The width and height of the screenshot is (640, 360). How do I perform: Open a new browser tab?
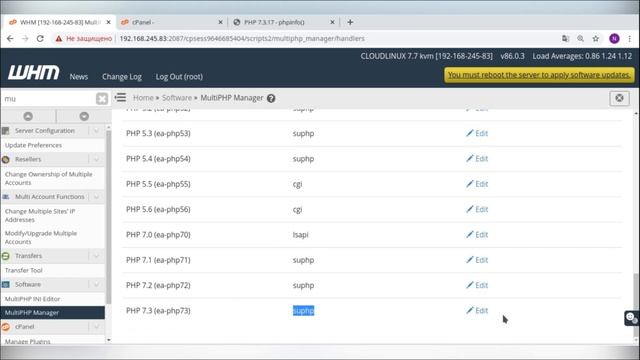point(350,22)
